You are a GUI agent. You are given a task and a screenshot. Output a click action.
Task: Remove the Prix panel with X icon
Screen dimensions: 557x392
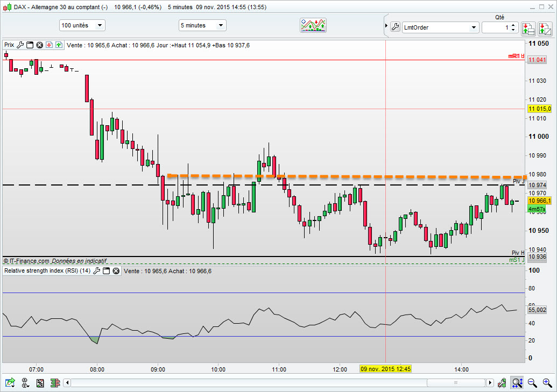point(40,45)
